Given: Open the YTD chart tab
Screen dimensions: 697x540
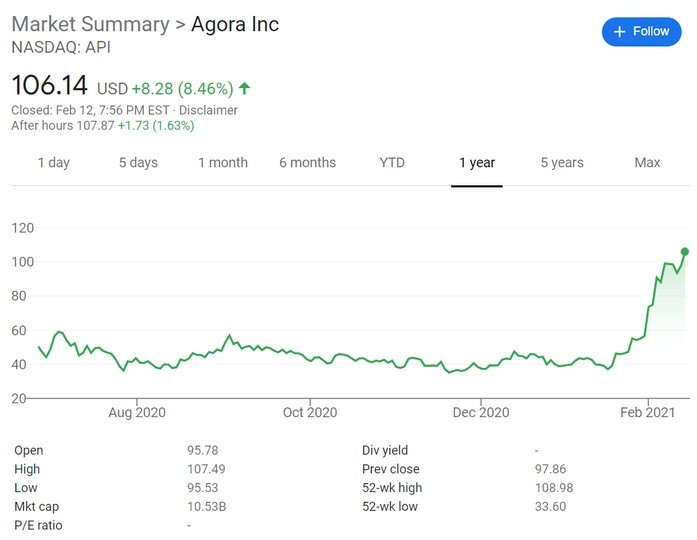Looking at the screenshot, I should 392,163.
